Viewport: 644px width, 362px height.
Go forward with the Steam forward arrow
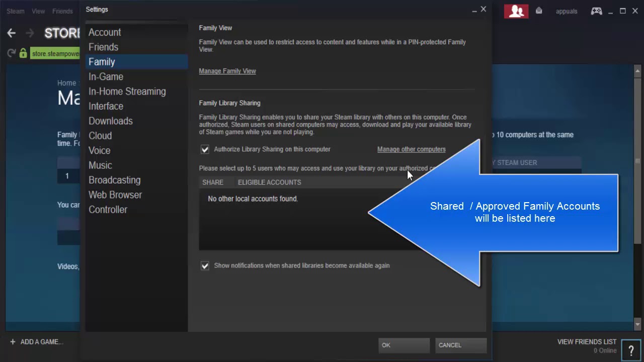(30, 33)
